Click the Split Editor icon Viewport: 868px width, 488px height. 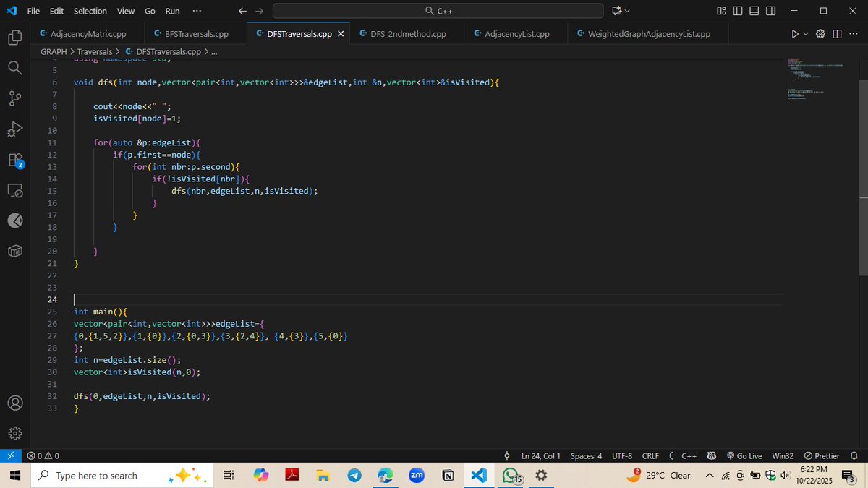tap(837, 33)
